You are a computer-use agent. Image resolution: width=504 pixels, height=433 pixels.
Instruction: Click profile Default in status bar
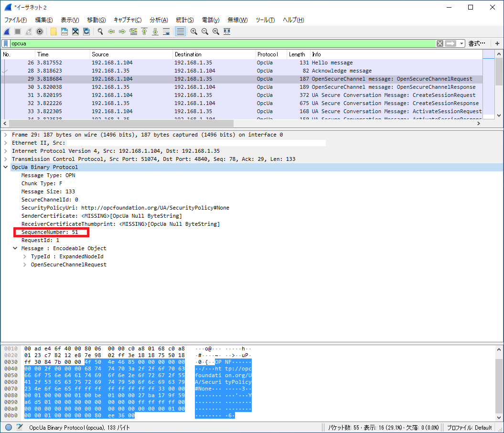469,428
